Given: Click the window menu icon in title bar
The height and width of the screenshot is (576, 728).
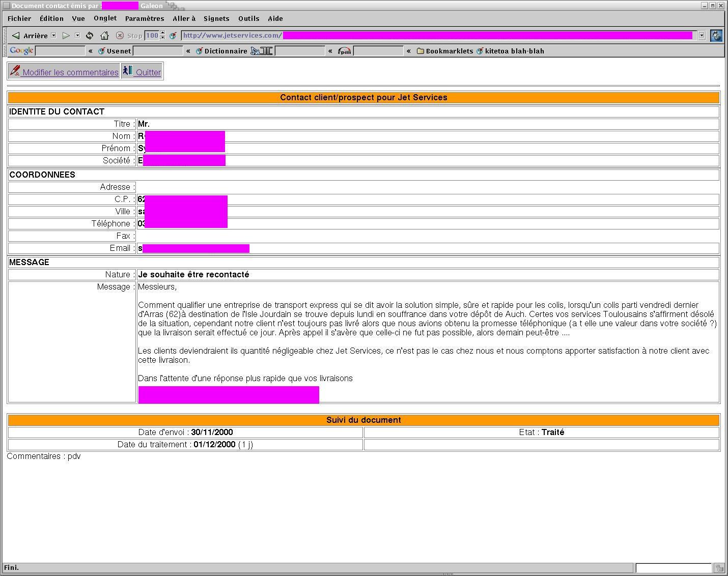Looking at the screenshot, I should [x=7, y=6].
